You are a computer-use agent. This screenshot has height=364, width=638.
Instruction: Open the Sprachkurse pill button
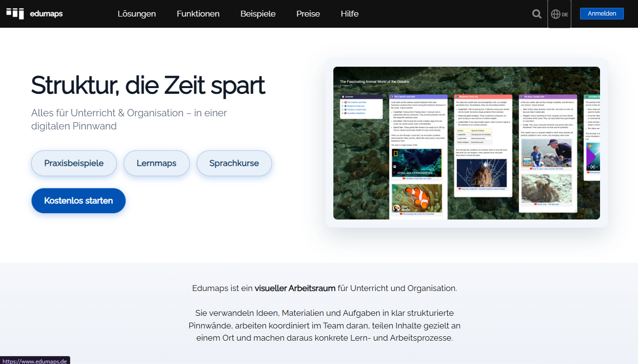click(234, 163)
